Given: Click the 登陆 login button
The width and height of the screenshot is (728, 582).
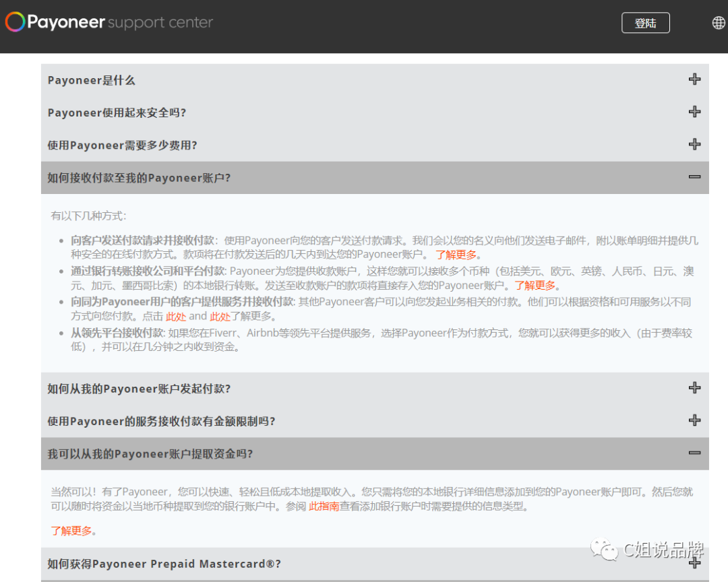Looking at the screenshot, I should click(645, 23).
